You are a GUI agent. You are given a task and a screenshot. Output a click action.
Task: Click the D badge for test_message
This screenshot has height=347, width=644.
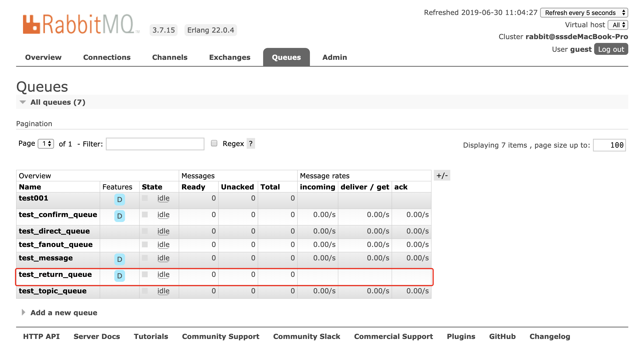coord(119,259)
